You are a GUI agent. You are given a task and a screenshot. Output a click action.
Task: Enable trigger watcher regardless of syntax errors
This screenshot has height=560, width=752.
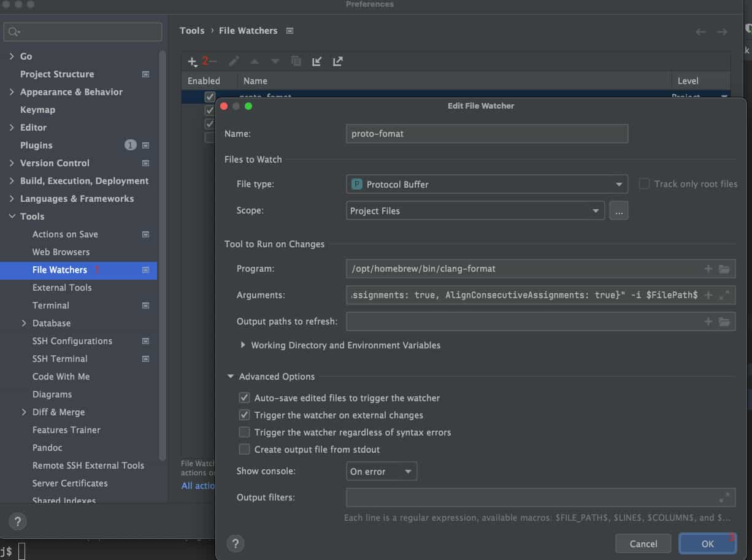click(244, 432)
